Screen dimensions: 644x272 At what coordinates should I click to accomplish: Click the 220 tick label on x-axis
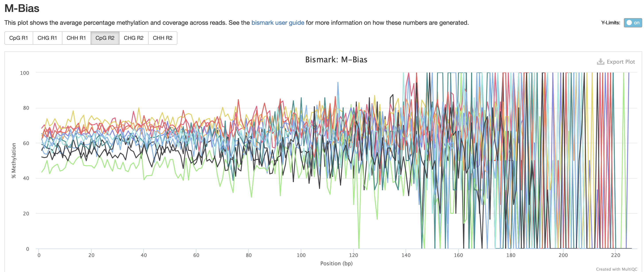click(x=615, y=255)
